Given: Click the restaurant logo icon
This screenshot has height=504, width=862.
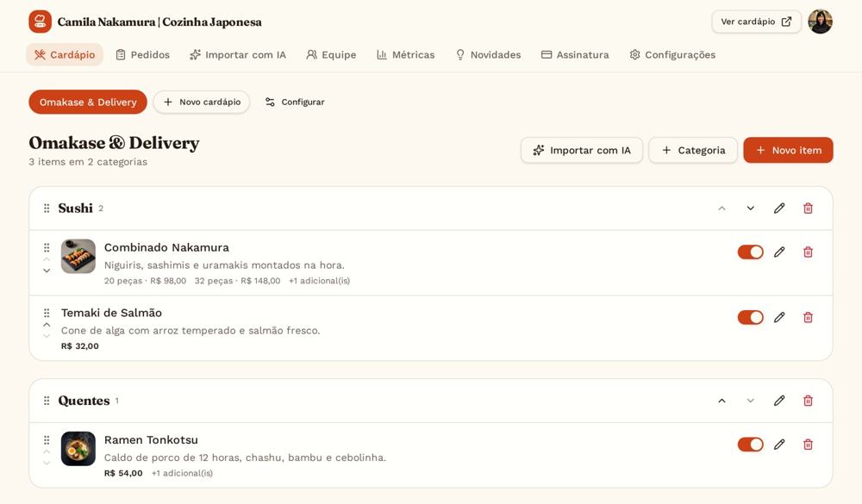Looking at the screenshot, I should pyautogui.click(x=41, y=22).
